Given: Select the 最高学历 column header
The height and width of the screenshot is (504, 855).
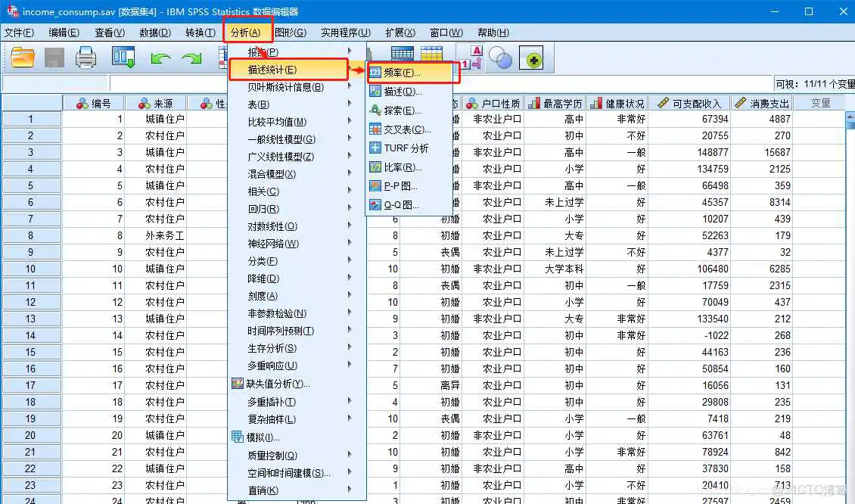Looking at the screenshot, I should [x=555, y=103].
